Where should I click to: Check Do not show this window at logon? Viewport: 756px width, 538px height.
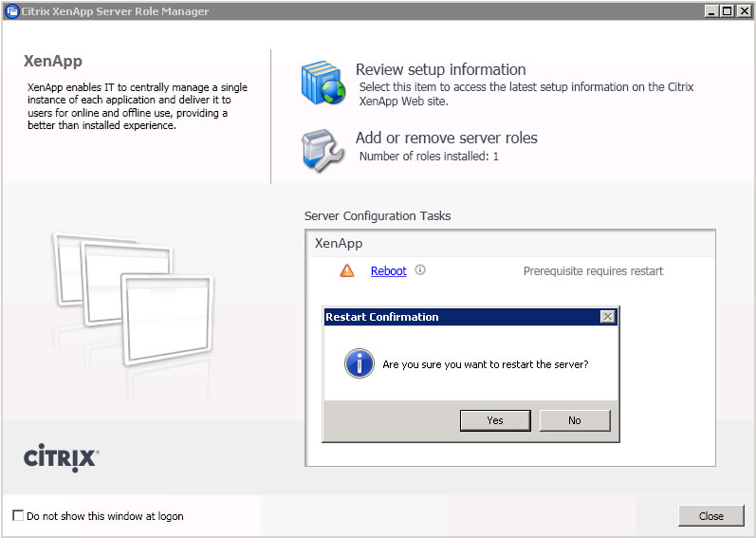pyautogui.click(x=18, y=515)
